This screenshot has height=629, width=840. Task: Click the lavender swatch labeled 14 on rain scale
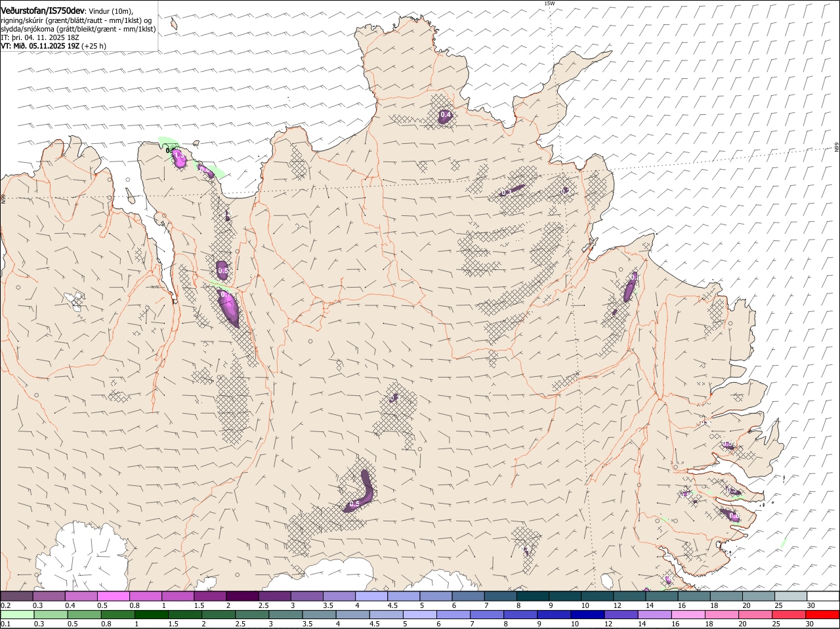pyautogui.click(x=655, y=615)
